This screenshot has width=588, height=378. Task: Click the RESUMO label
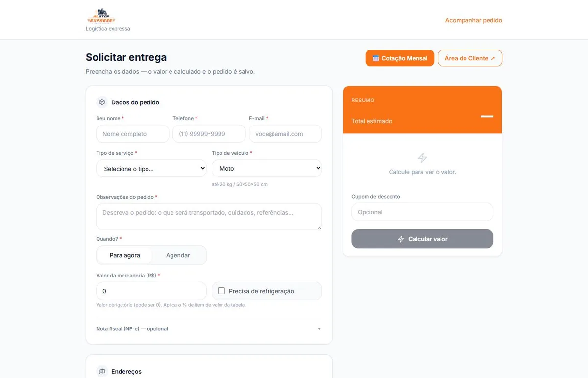click(363, 100)
